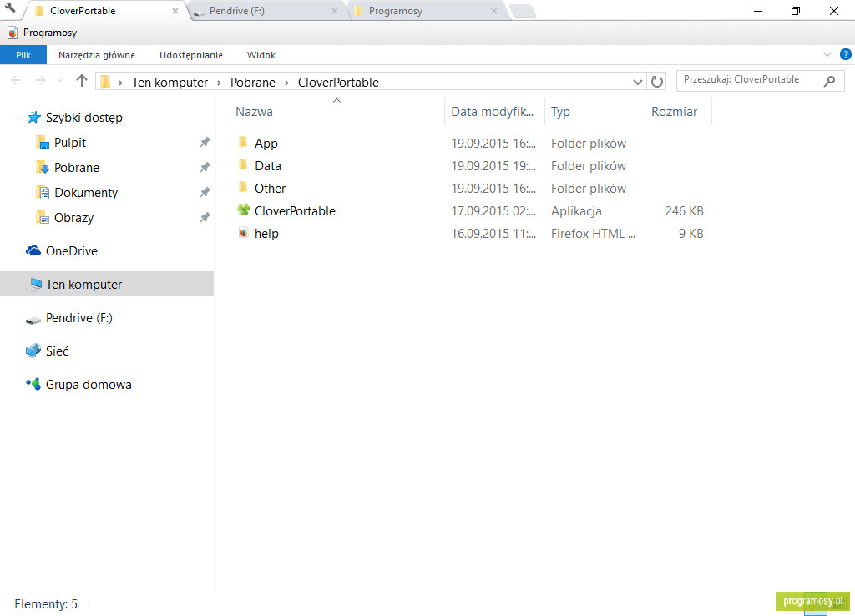Click the Aplikacja type cell
The image size is (855, 616).
click(x=576, y=211)
